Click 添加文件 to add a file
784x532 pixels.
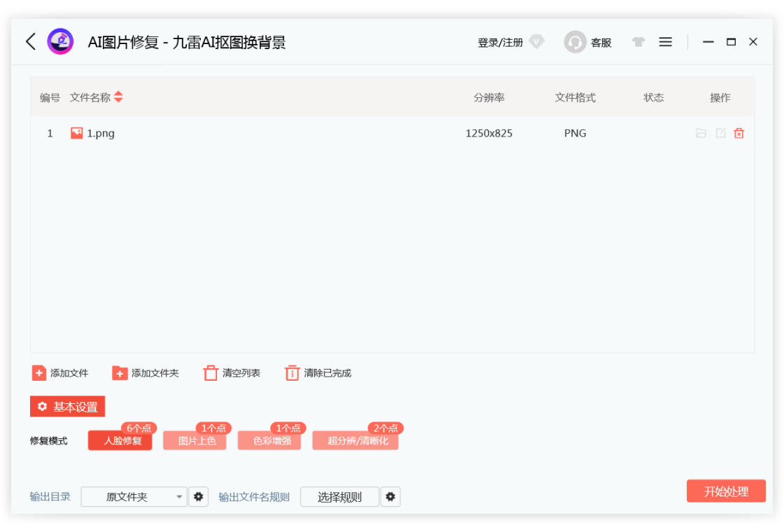pos(60,373)
